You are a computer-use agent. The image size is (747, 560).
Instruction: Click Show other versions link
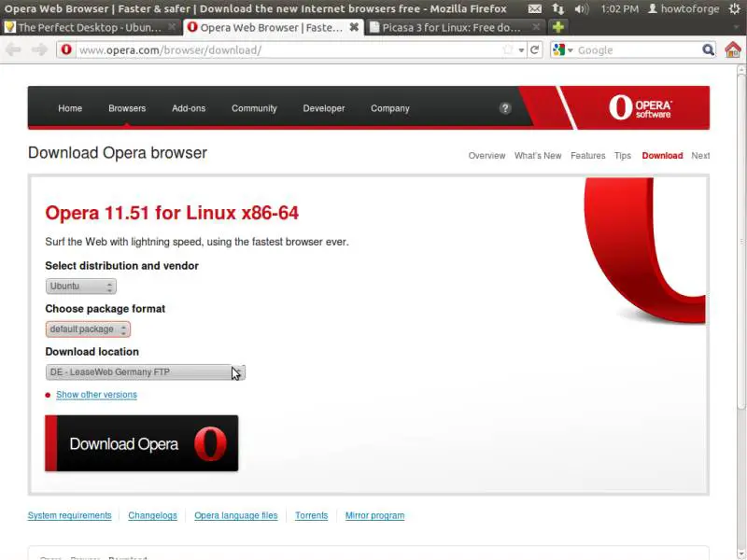[97, 395]
